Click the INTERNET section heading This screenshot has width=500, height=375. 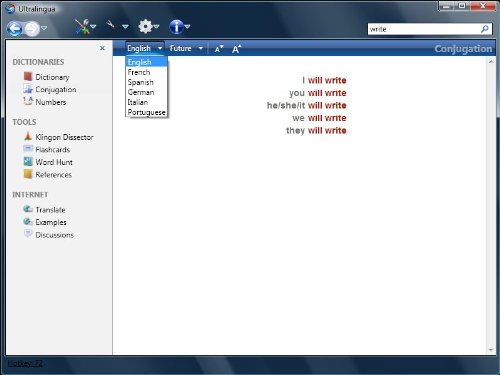(30, 195)
